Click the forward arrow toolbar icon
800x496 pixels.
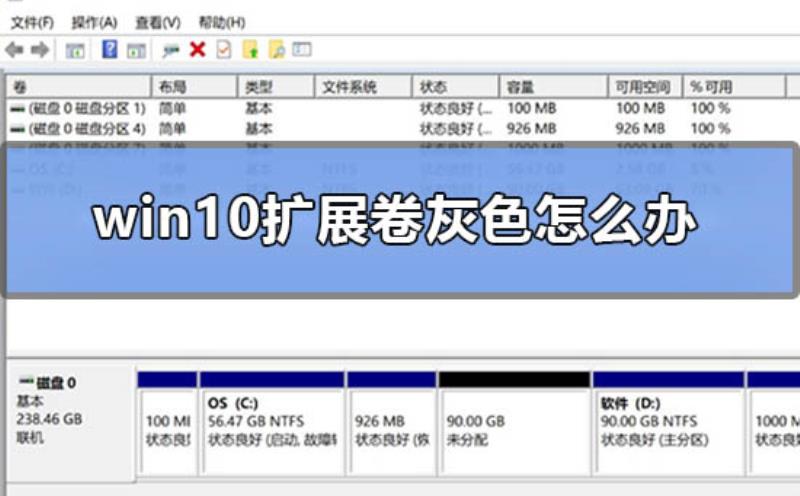tap(40, 49)
